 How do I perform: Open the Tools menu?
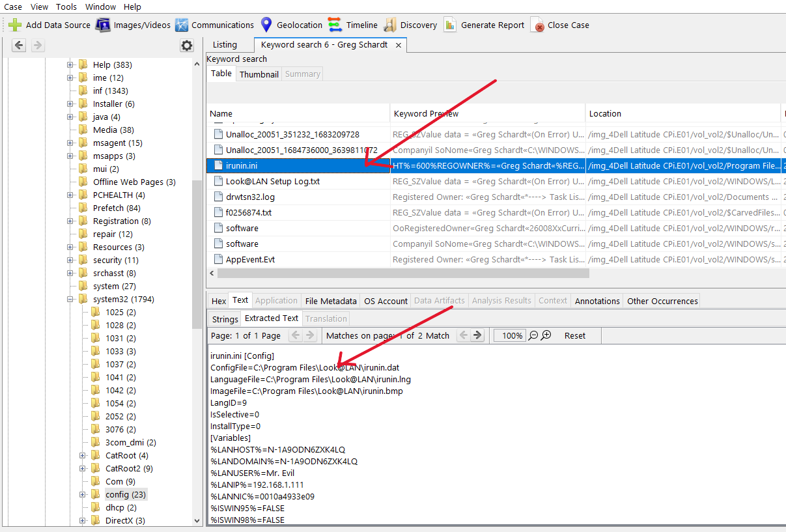click(66, 7)
